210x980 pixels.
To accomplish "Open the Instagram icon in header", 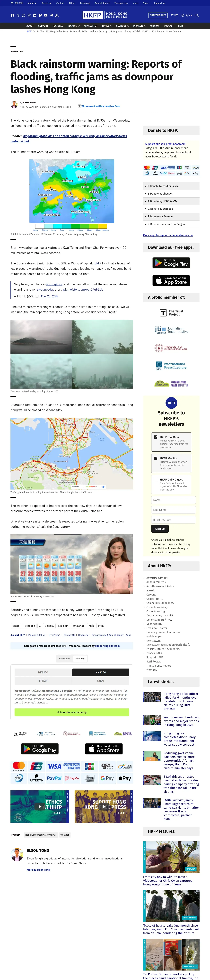I will point(23,16).
